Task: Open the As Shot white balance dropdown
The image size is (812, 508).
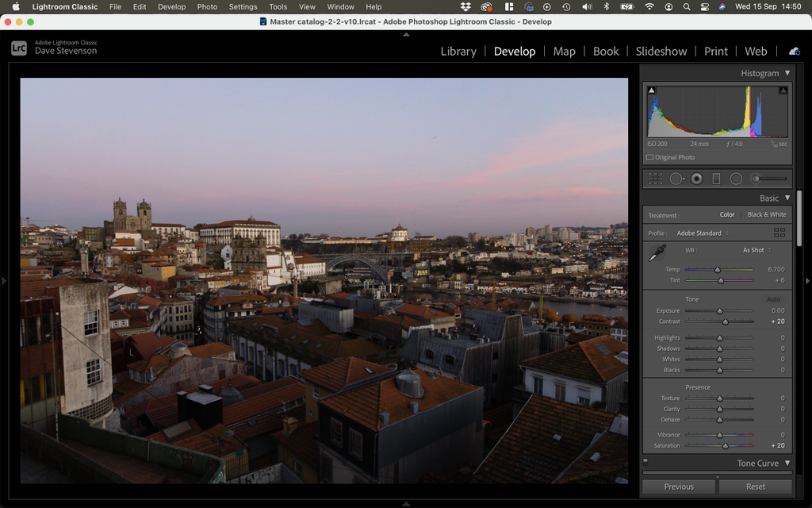Action: tap(756, 250)
